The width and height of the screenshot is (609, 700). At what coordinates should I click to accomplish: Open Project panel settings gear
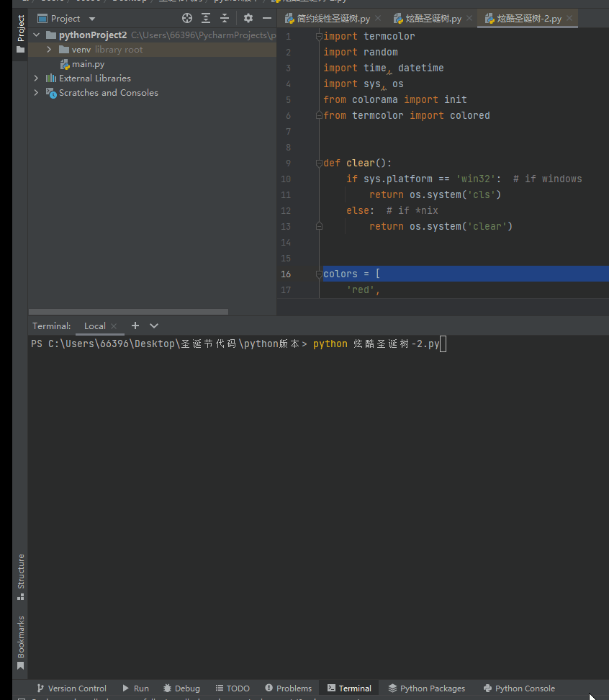248,18
